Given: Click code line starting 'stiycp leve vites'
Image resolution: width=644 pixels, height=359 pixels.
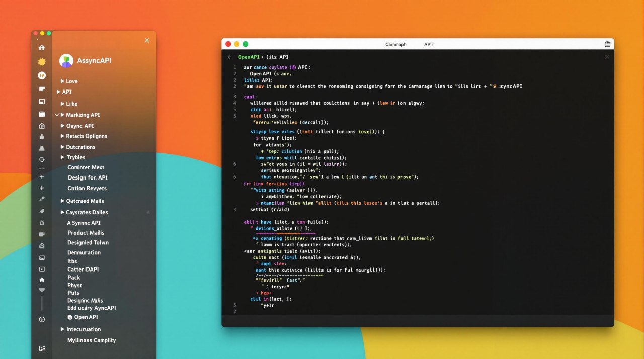Looking at the screenshot, I should pyautogui.click(x=317, y=131).
